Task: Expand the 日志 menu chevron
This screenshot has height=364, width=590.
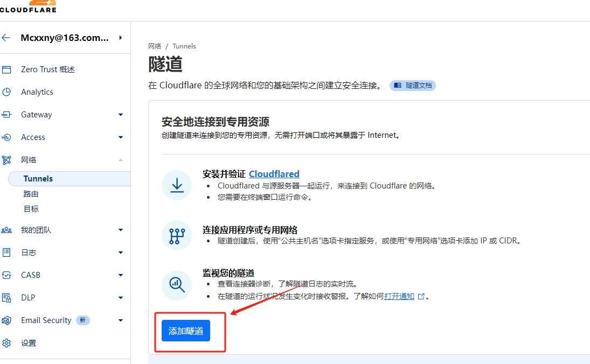Action: pyautogui.click(x=120, y=253)
